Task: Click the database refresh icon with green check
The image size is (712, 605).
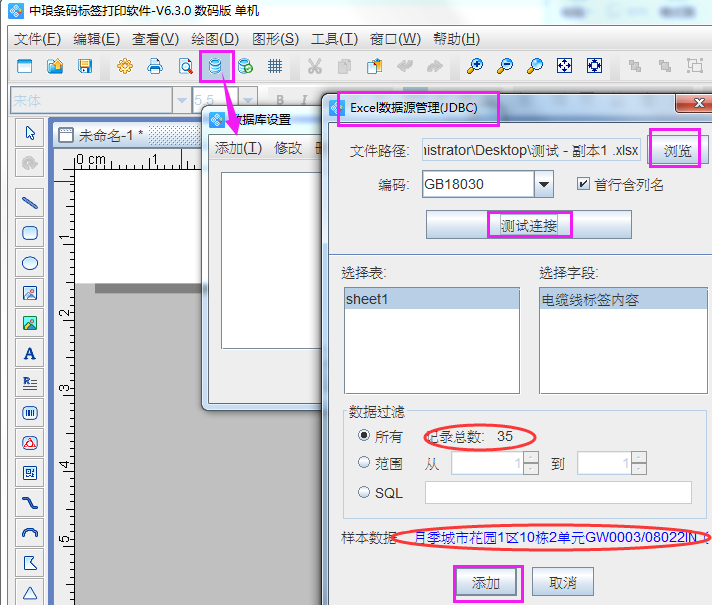Action: tap(245, 66)
